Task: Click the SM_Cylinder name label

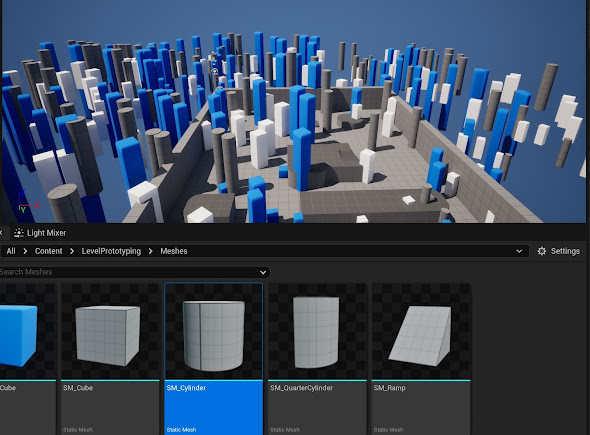Action: tap(186, 388)
